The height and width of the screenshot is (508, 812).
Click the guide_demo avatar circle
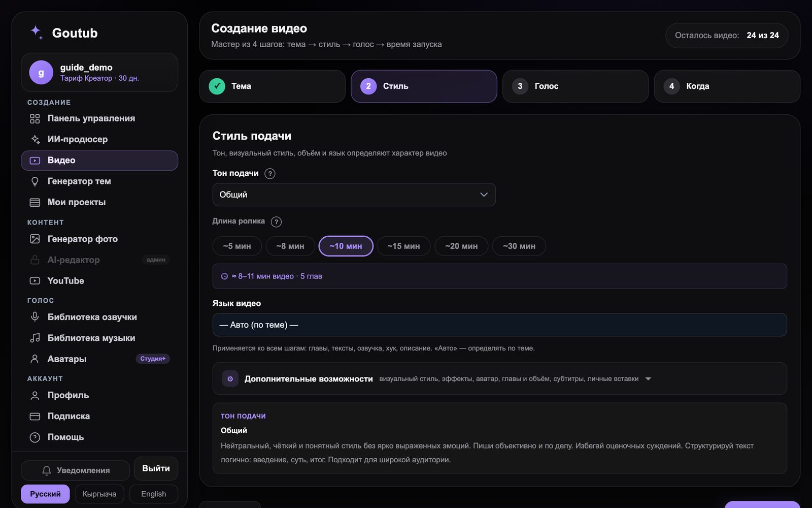coord(41,73)
